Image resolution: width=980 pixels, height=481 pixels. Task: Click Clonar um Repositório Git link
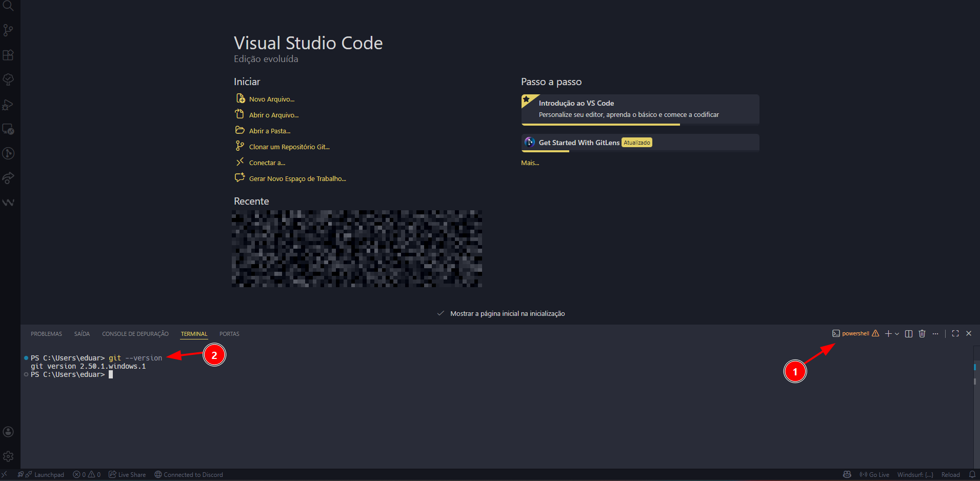coord(289,147)
